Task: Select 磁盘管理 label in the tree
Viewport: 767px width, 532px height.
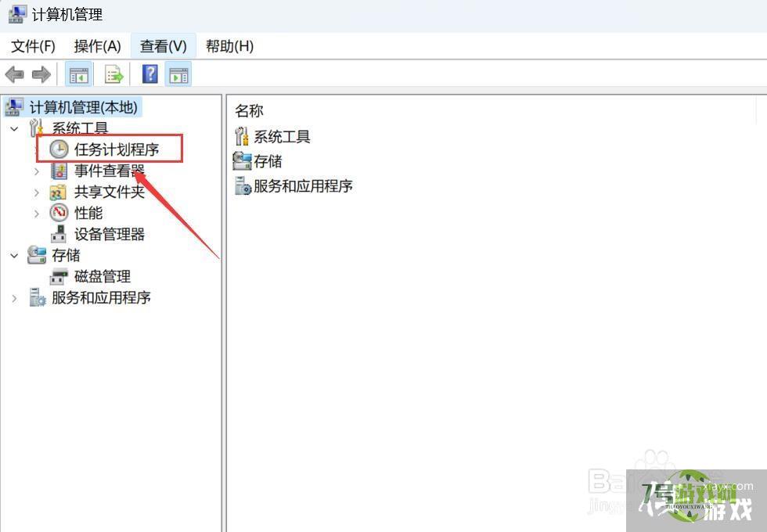Action: click(x=103, y=276)
